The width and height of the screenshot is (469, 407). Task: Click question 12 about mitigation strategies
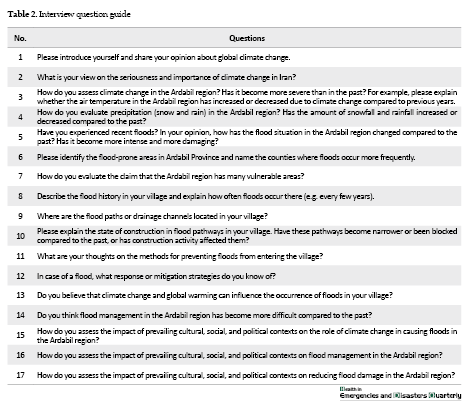(156, 276)
